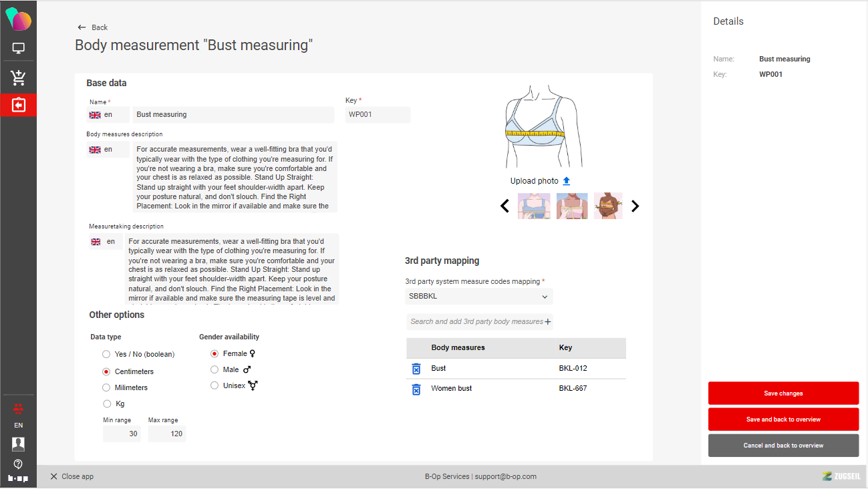Go back using the Back link
The width and height of the screenshot is (868, 489).
click(93, 27)
